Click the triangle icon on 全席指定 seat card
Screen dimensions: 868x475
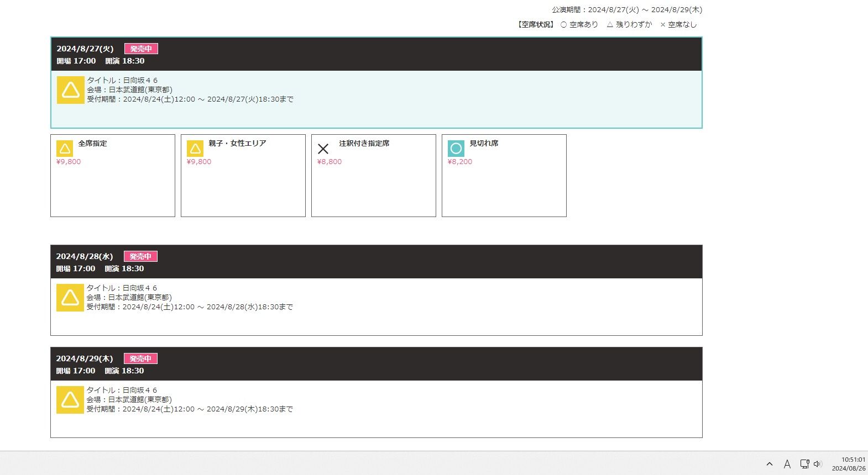65,149
